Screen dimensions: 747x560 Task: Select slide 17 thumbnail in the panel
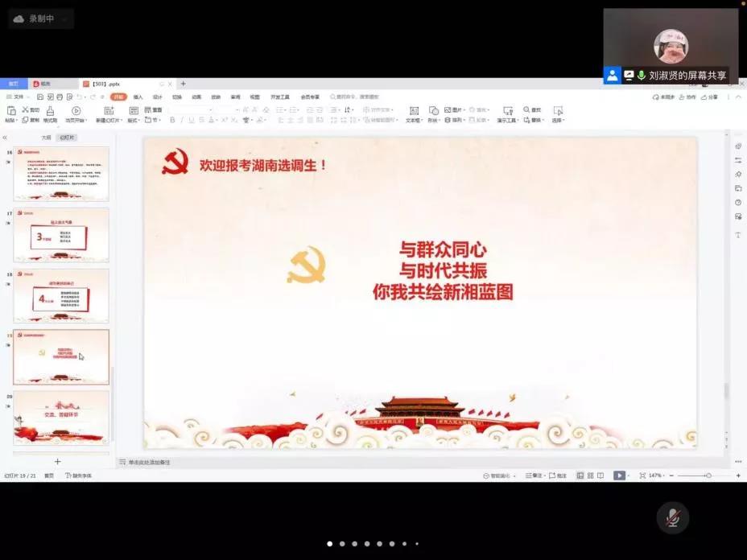[x=61, y=234]
